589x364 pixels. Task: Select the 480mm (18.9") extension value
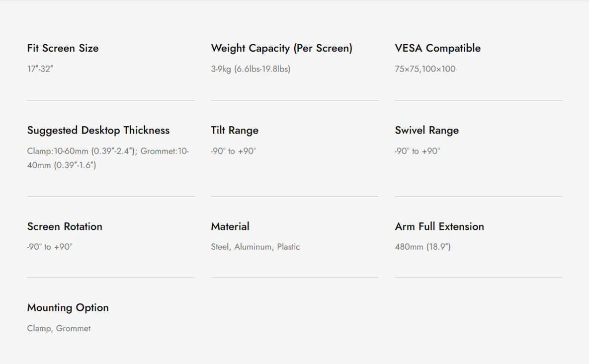click(x=422, y=246)
